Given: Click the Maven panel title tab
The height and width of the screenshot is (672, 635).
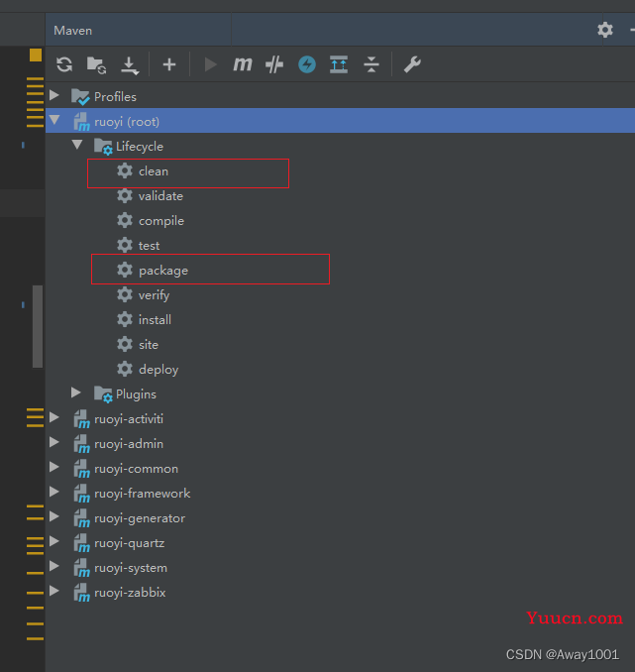Looking at the screenshot, I should 73,31.
